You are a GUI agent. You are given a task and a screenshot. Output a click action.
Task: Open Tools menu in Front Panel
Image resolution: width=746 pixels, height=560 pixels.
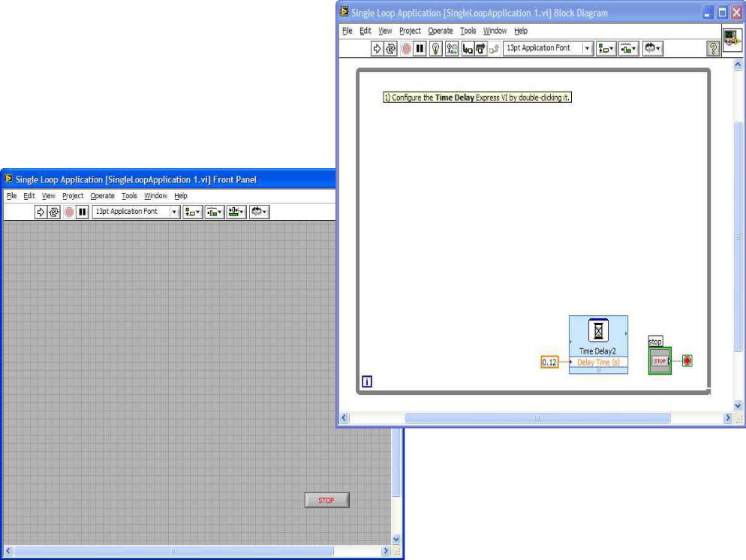coord(129,196)
